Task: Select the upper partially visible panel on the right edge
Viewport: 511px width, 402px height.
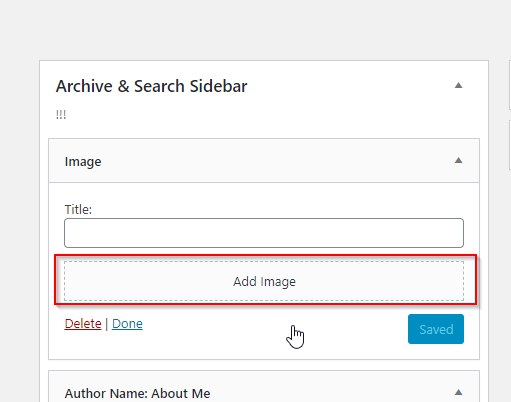Action: pyautogui.click(x=510, y=85)
